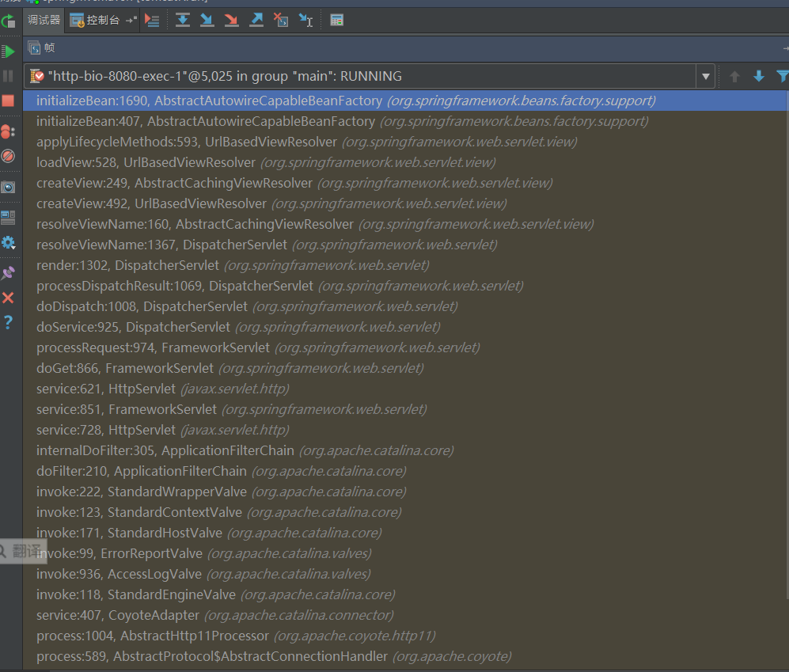Click the Run to Cursor icon
The image size is (789, 672).
(306, 20)
